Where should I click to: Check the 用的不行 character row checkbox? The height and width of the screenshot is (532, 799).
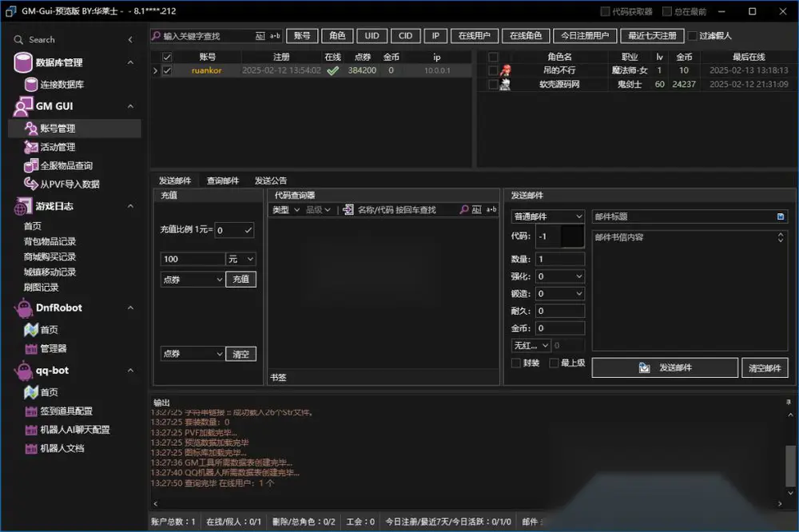point(493,70)
